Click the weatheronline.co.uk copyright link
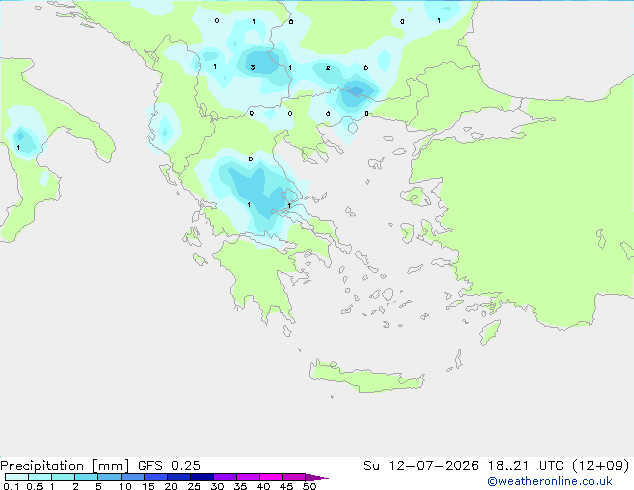 tap(550, 481)
